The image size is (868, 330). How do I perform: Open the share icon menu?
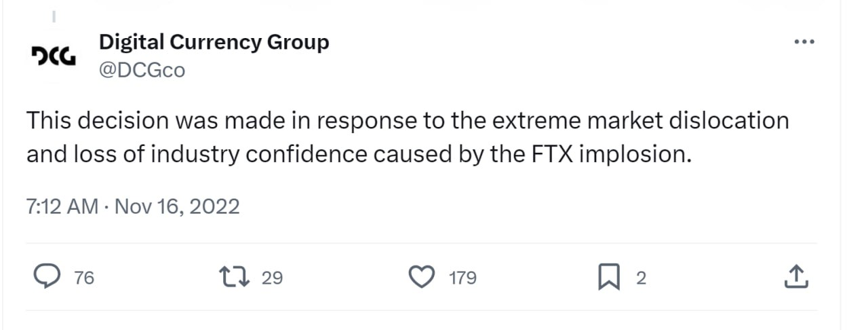pyautogui.click(x=797, y=277)
